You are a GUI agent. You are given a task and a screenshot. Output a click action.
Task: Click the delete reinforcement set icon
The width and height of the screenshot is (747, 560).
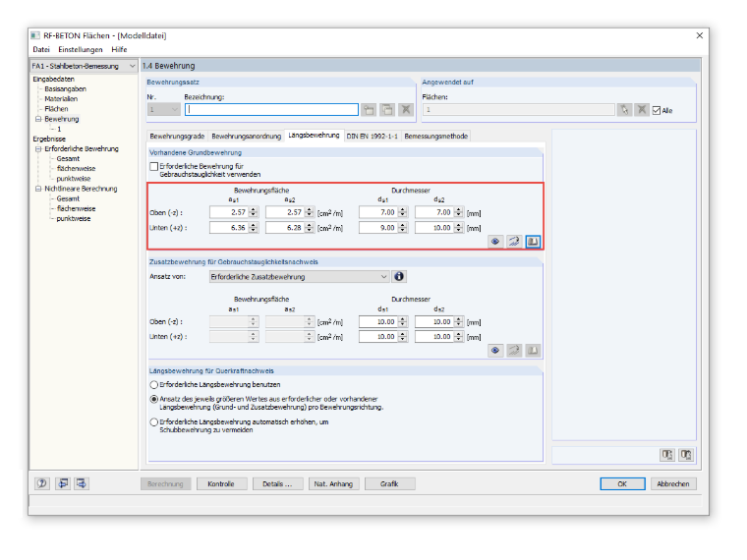pyautogui.click(x=406, y=110)
